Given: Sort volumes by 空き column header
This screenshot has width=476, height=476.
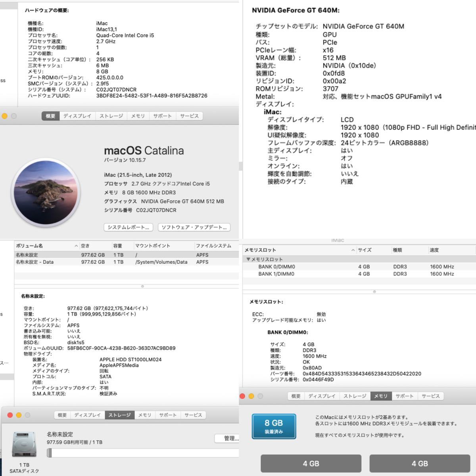Looking at the screenshot, I should tap(96, 246).
